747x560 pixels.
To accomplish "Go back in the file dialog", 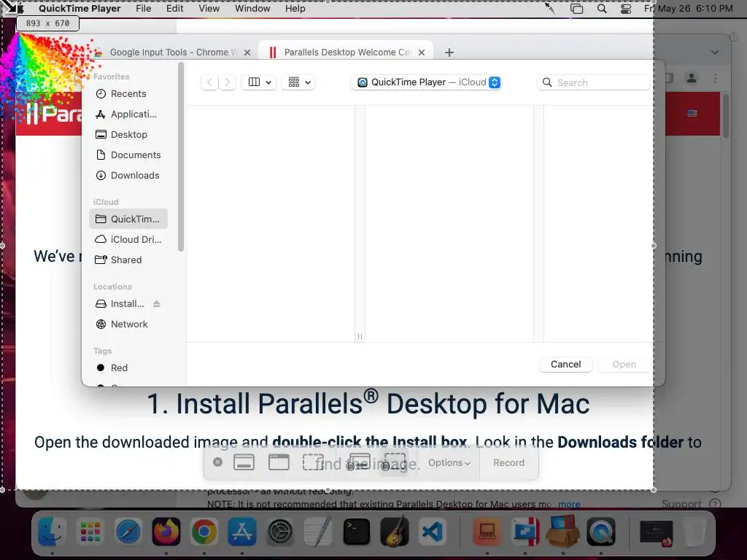I will tap(209, 82).
